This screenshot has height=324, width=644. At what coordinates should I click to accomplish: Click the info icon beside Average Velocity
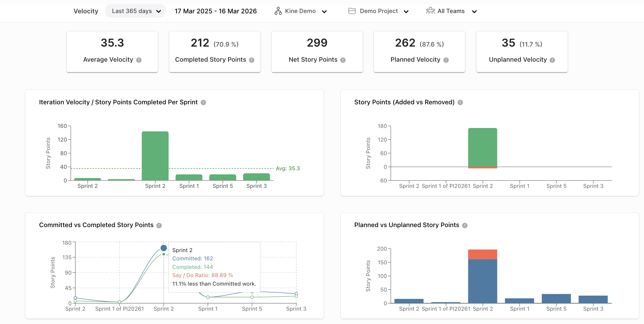139,60
